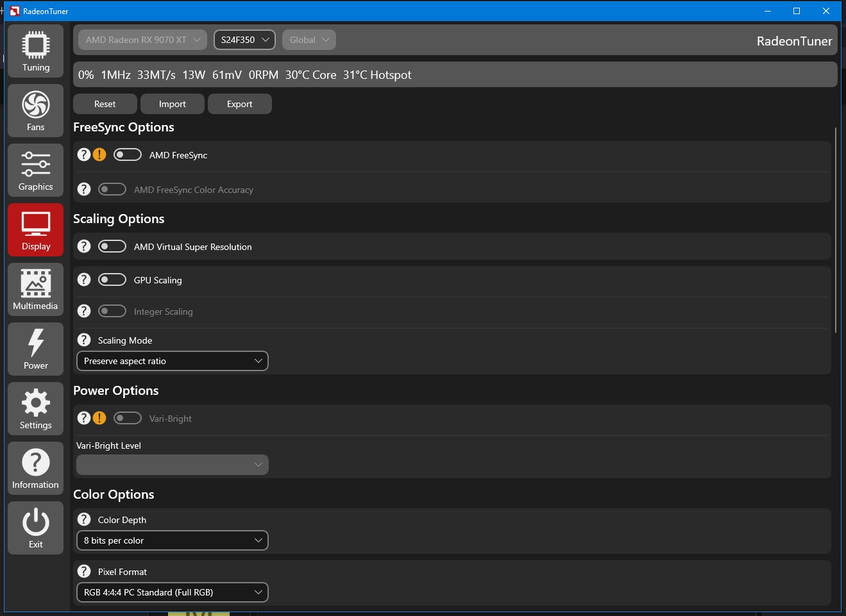Show help for AMD Virtual Super Resolution
Image resolution: width=846 pixels, height=616 pixels.
pos(84,246)
